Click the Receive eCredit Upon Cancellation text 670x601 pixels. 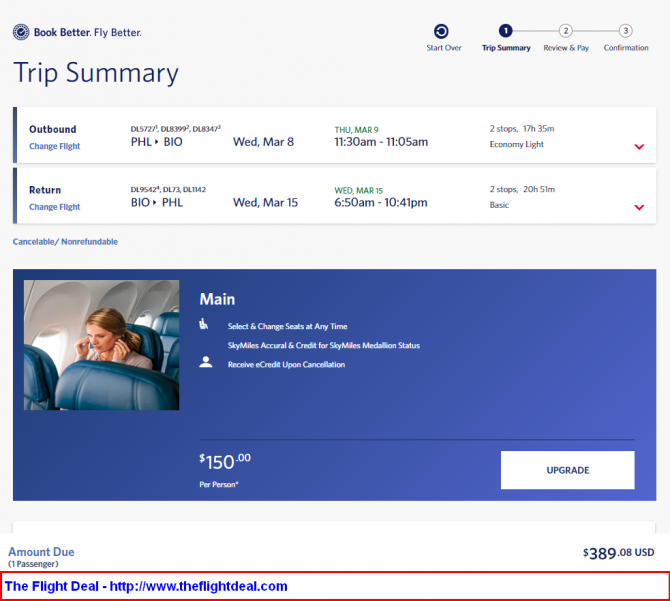coord(286,364)
